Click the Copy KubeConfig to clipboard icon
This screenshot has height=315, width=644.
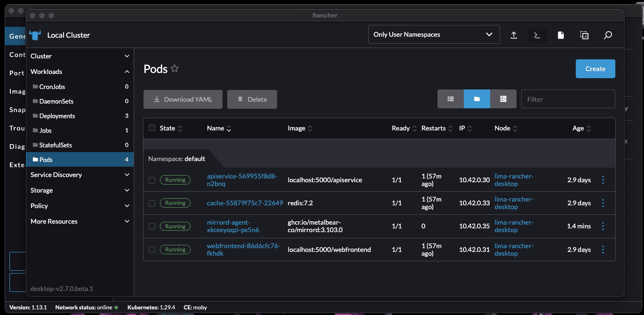584,35
